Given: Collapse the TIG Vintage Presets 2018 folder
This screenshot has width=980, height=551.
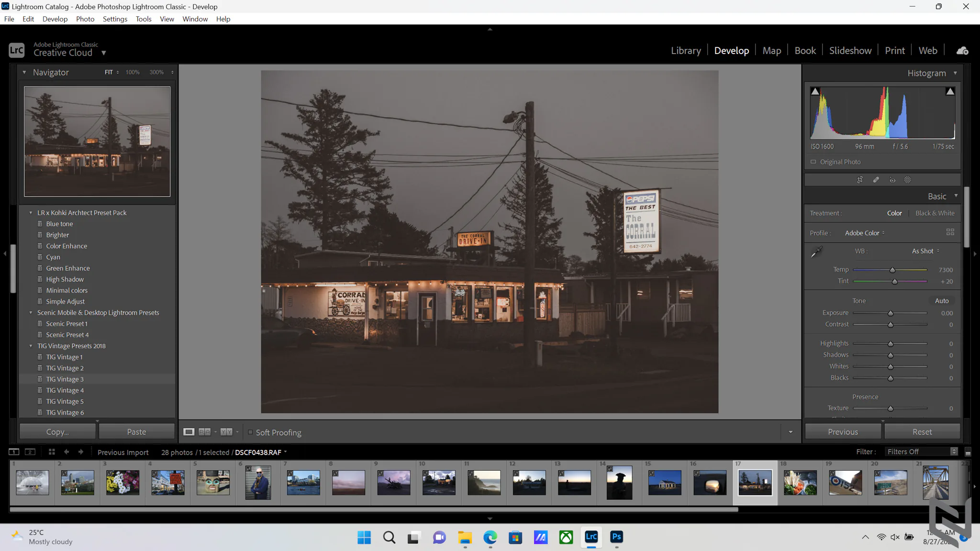Looking at the screenshot, I should coord(31,346).
